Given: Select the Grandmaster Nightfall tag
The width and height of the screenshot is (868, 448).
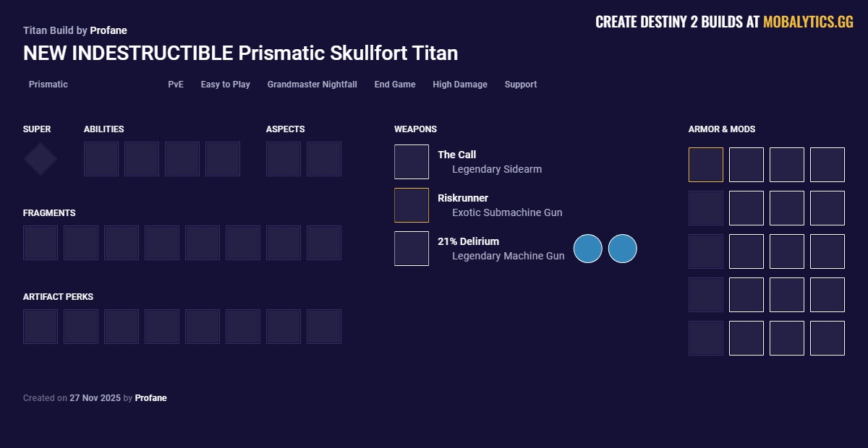Looking at the screenshot, I should pos(312,85).
